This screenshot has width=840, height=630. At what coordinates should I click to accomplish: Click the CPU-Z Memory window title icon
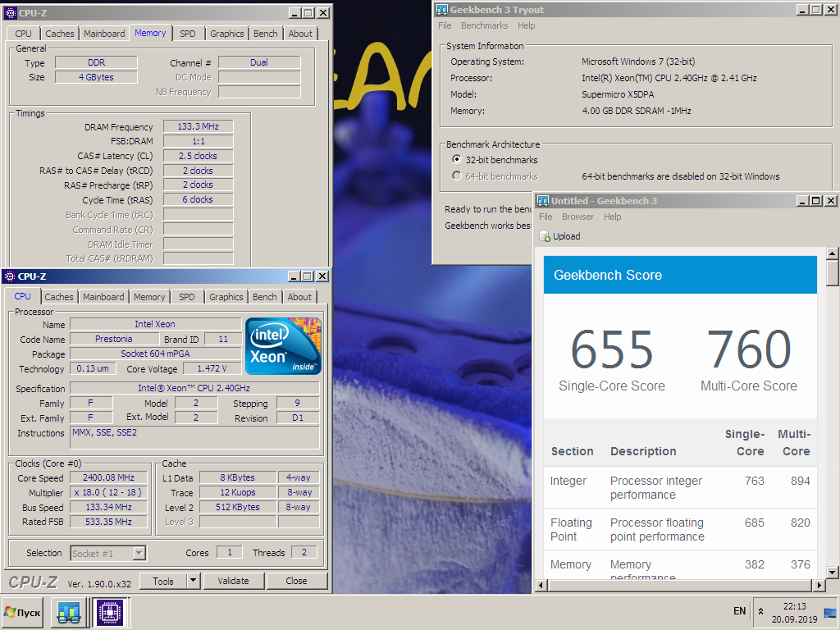click(x=10, y=13)
